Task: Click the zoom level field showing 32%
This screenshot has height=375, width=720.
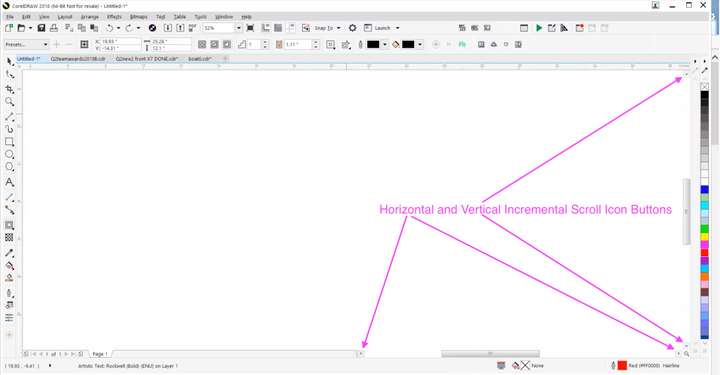Action: click(x=219, y=28)
